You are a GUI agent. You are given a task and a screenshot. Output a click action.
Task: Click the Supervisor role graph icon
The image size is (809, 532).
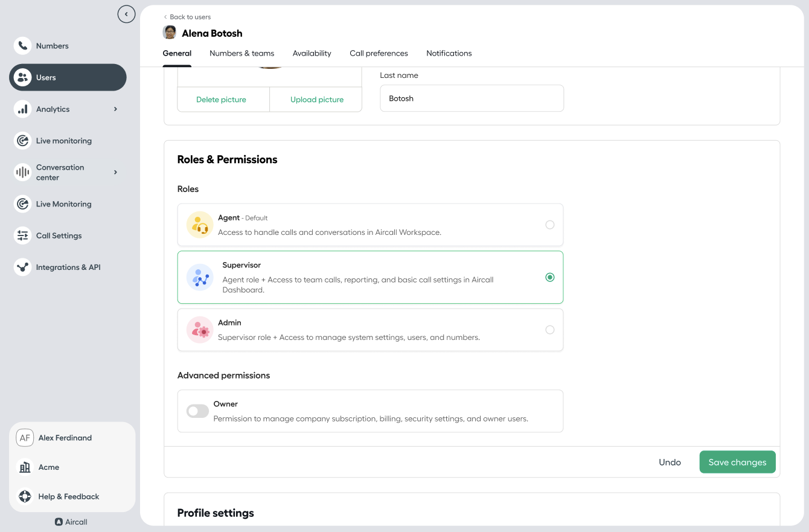(200, 277)
